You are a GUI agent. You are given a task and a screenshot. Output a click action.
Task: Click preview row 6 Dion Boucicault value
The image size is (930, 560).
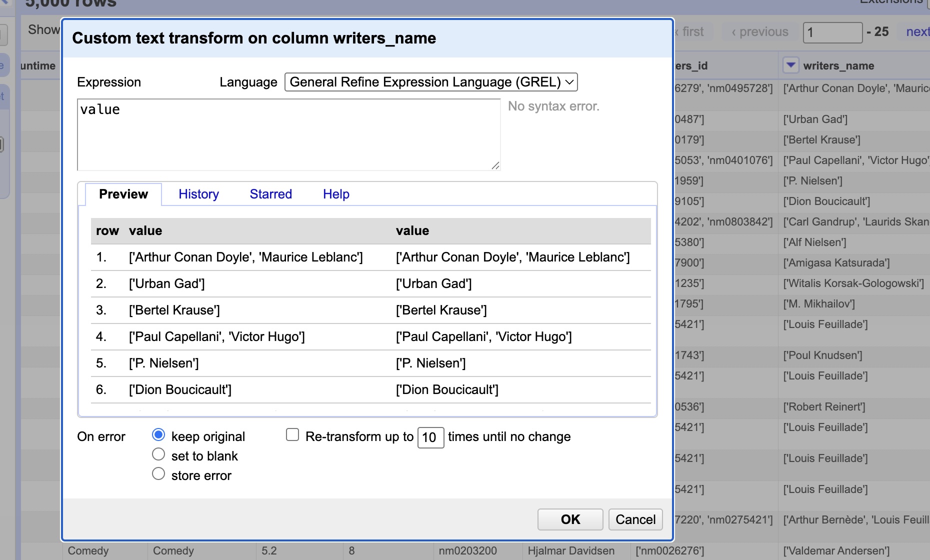[180, 389]
